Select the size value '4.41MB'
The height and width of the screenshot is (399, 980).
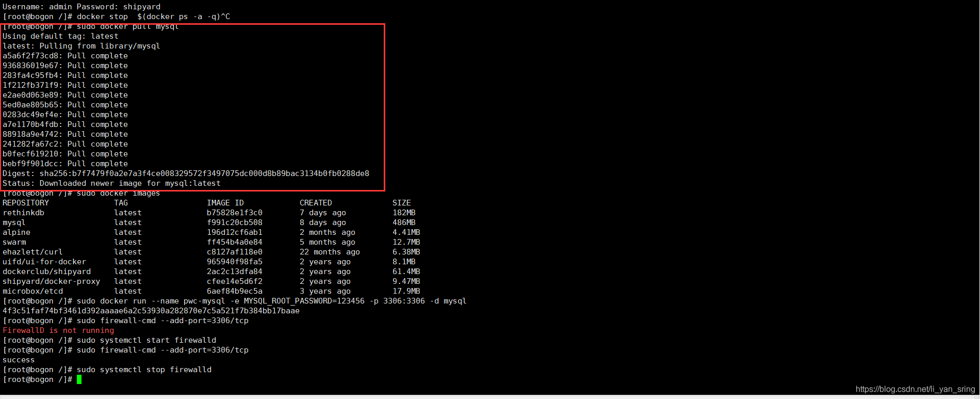[x=406, y=232]
